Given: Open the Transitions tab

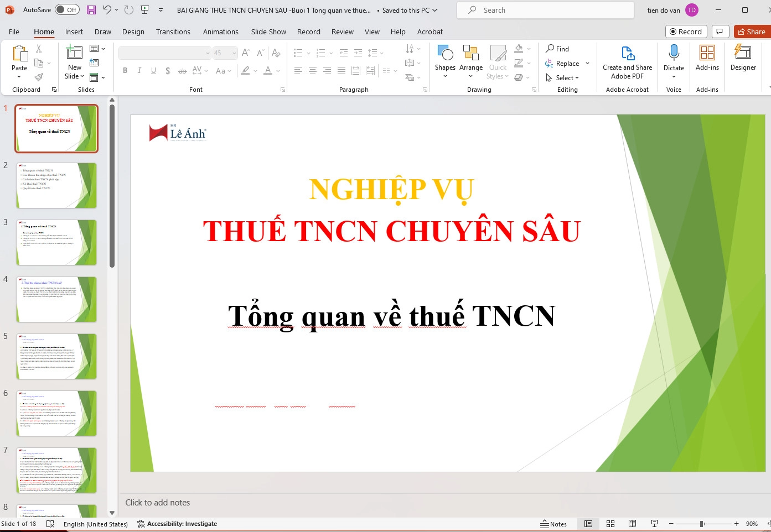Looking at the screenshot, I should pyautogui.click(x=173, y=32).
